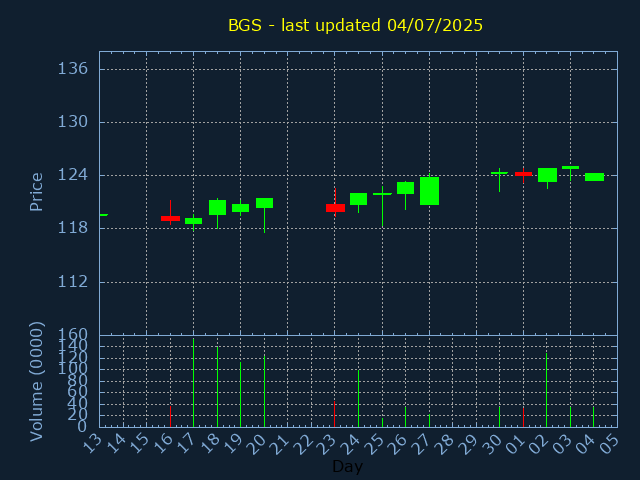
Task: Select the green candlestick on day 17
Action: [193, 221]
